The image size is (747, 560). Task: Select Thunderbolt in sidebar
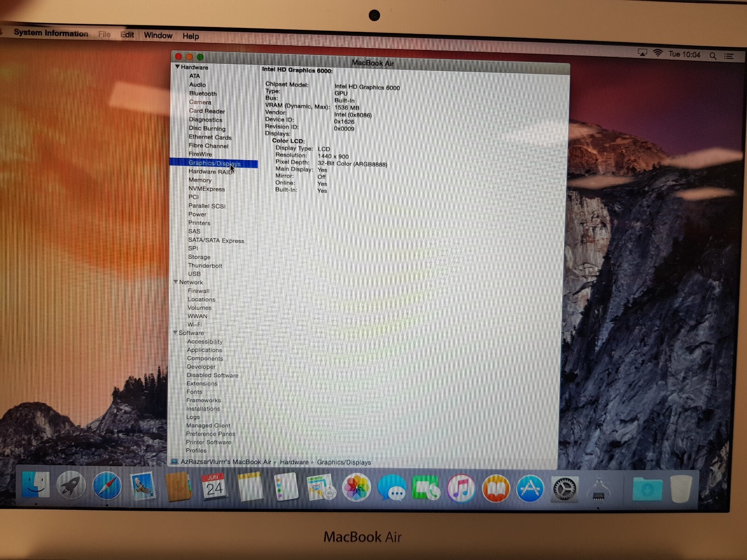point(205,266)
